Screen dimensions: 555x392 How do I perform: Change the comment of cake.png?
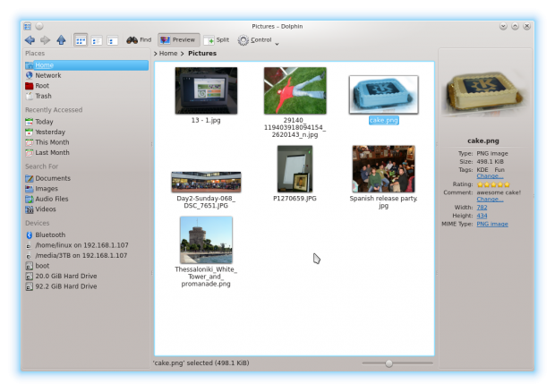point(490,200)
